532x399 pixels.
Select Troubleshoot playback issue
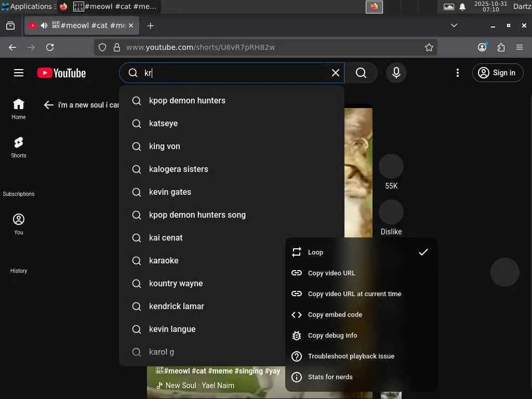point(361,356)
